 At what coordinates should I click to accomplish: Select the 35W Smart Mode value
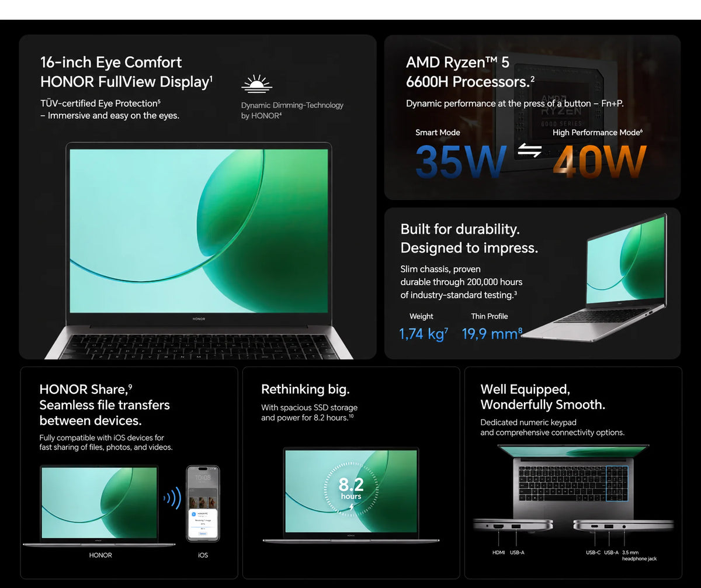[461, 161]
